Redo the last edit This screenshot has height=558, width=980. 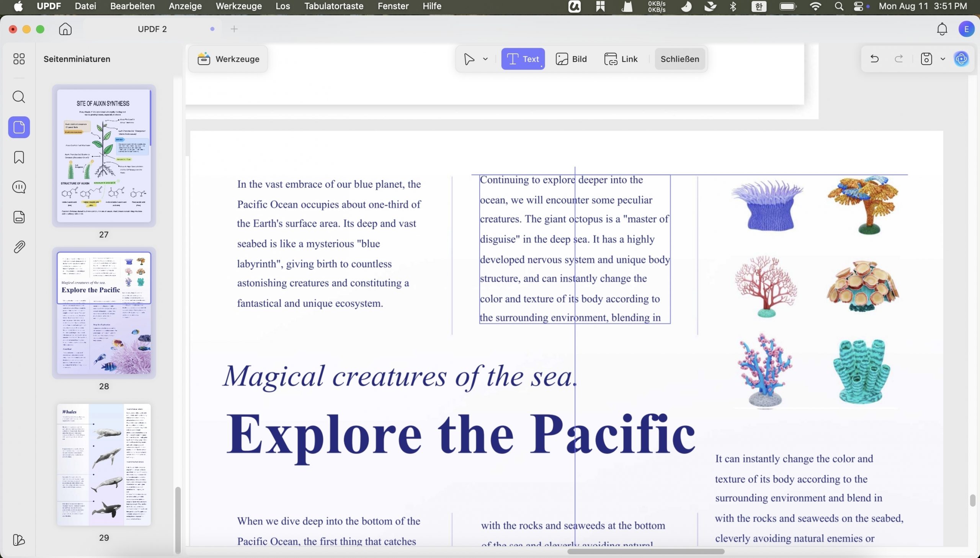click(x=899, y=59)
